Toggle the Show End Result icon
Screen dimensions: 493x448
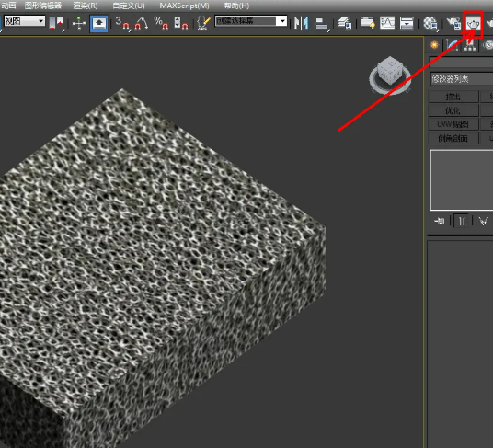pos(462,222)
